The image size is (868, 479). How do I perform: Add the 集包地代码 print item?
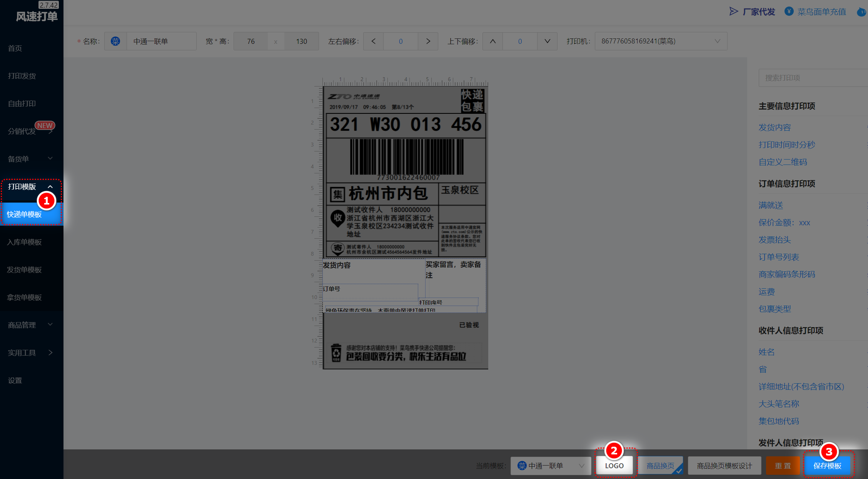(779, 421)
